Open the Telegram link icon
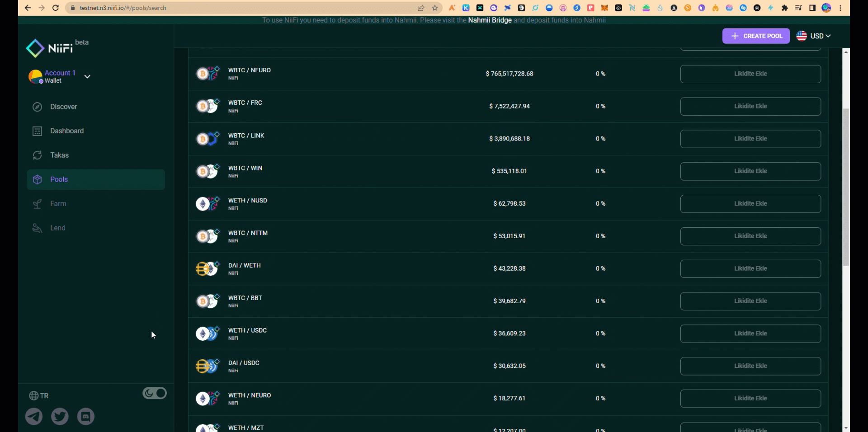 point(34,416)
